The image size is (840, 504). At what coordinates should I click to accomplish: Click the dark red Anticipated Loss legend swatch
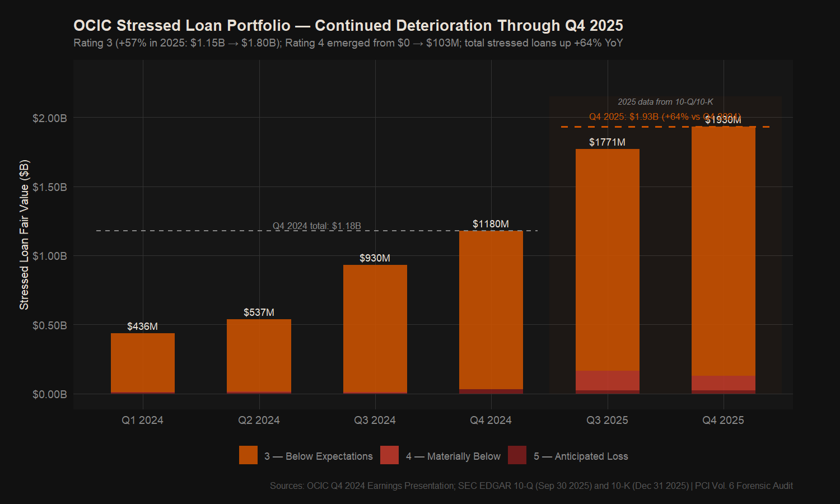(x=517, y=455)
